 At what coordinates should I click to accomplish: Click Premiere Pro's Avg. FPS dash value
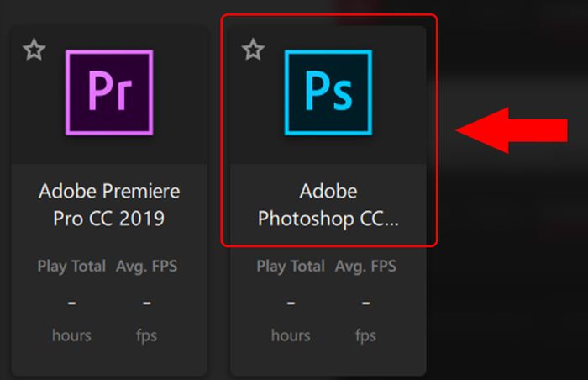coord(146,301)
